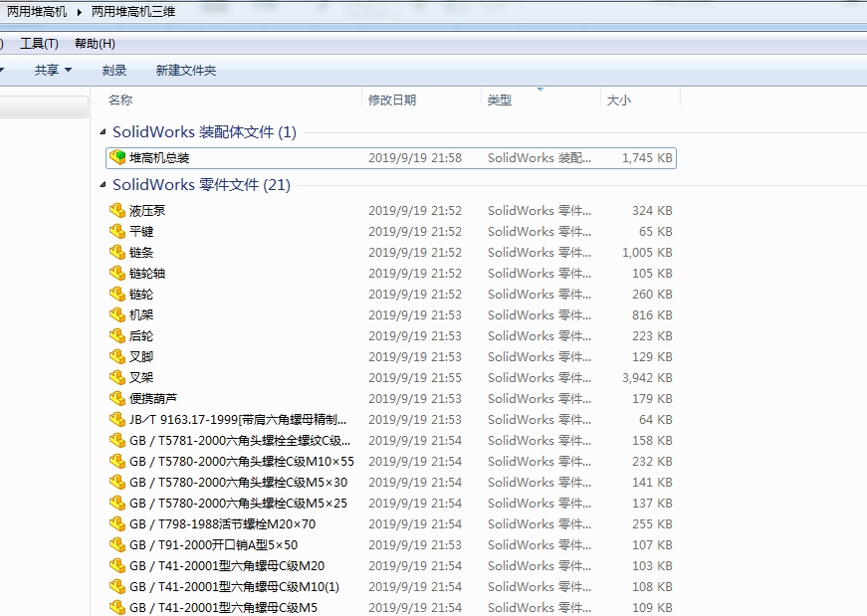Image resolution: width=867 pixels, height=616 pixels.
Task: Click icon of GB/T91-2000 开口销 file
Action: tap(117, 545)
